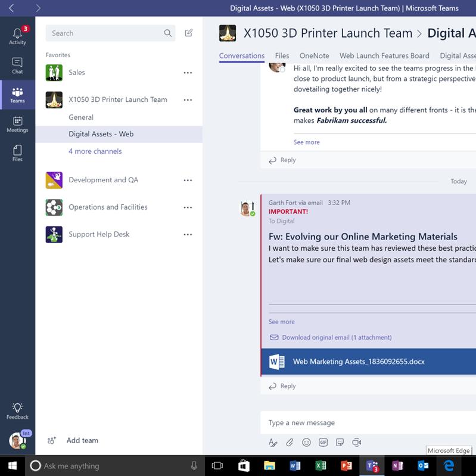The image size is (476, 476).
Task: Click the Add team icon
Action: [52, 440]
